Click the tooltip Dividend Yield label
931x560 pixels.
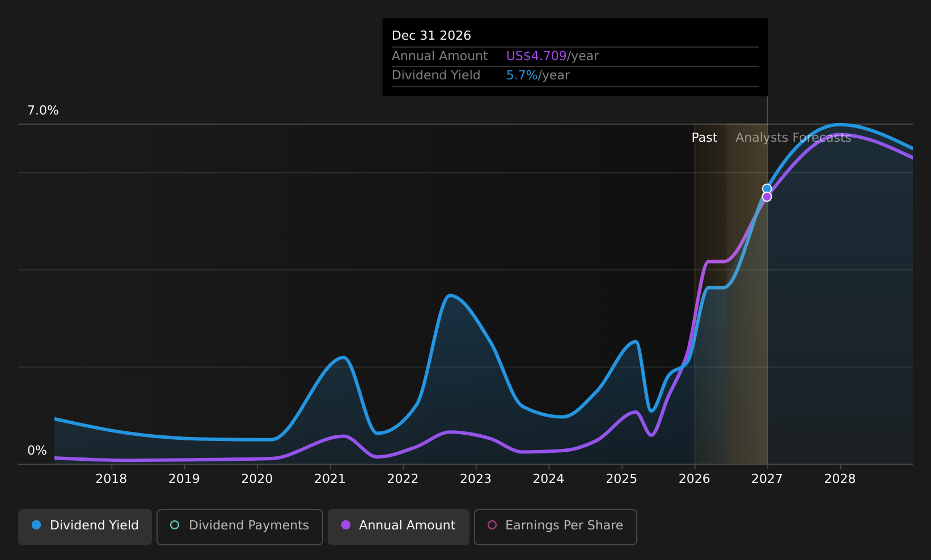(436, 75)
